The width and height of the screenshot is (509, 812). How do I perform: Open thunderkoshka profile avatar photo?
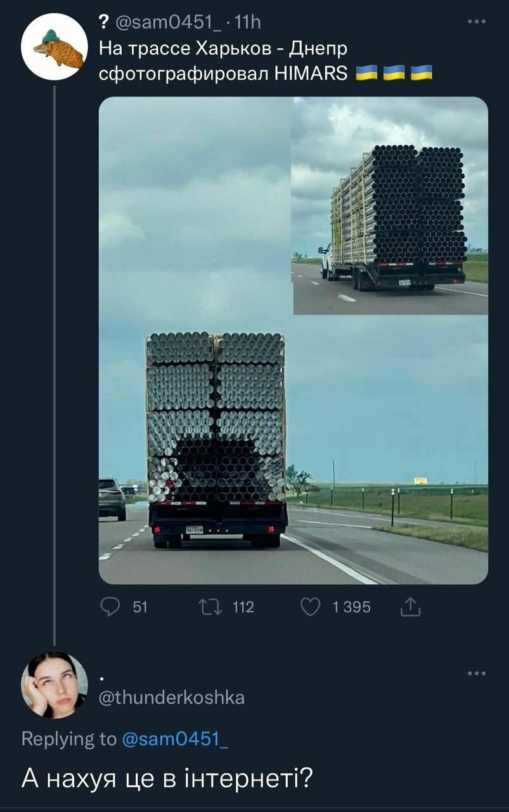click(x=54, y=685)
